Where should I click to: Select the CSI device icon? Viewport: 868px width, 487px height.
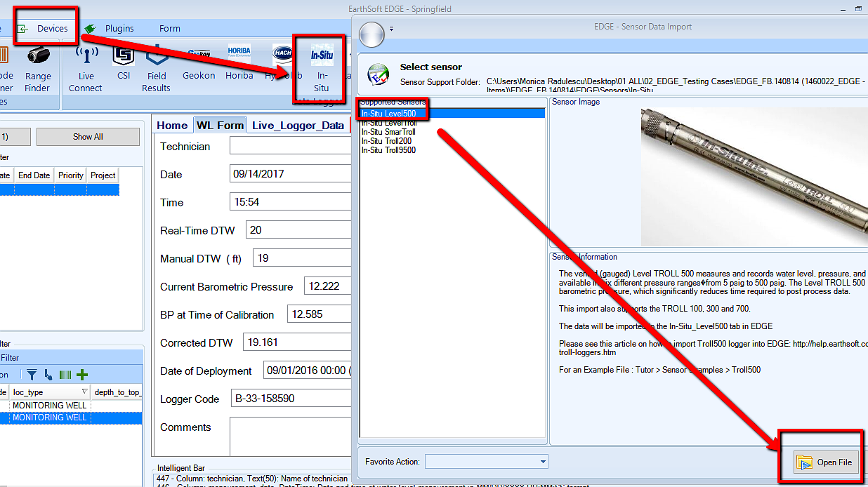click(124, 65)
